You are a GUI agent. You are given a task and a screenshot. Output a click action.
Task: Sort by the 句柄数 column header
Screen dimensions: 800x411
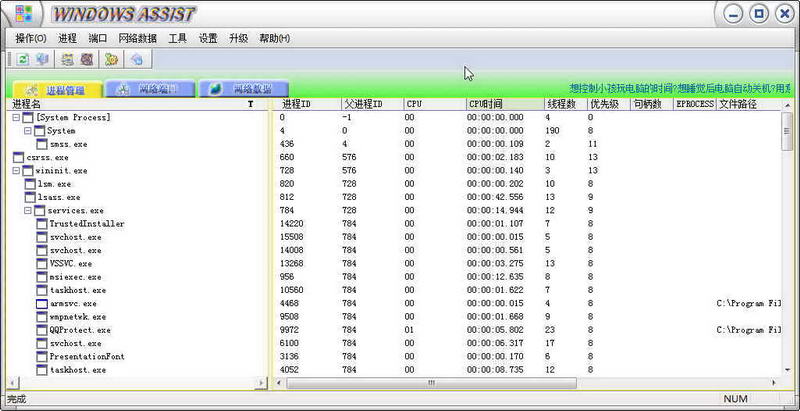pos(652,104)
